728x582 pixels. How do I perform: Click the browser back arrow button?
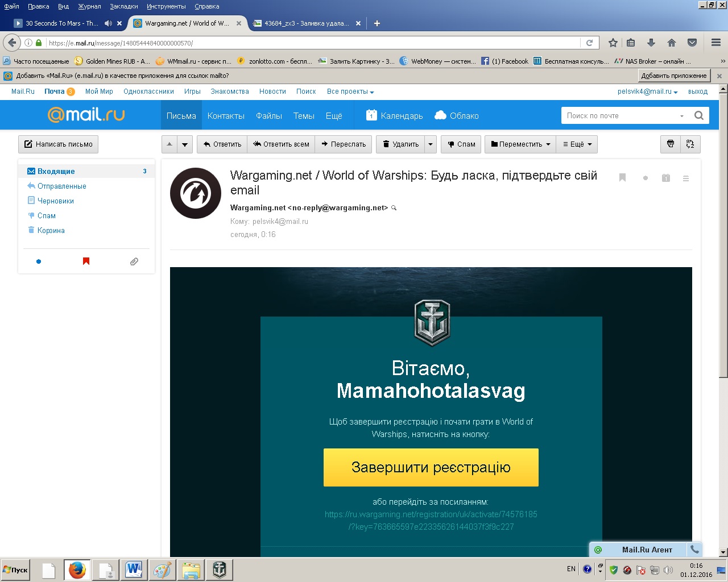[x=12, y=43]
